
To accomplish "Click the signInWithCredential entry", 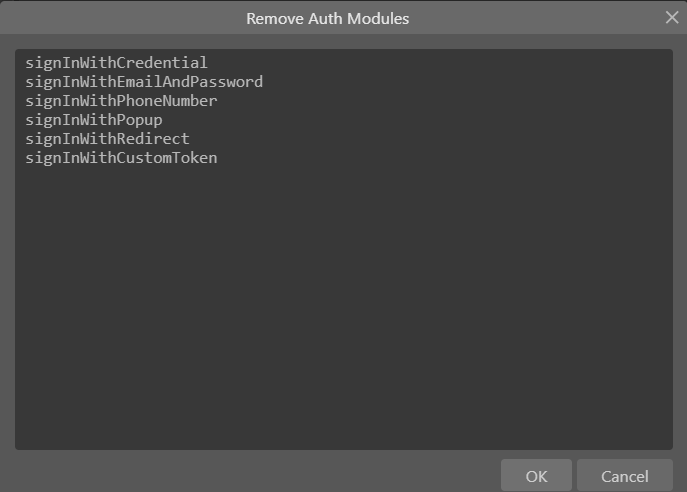I will pos(116,63).
